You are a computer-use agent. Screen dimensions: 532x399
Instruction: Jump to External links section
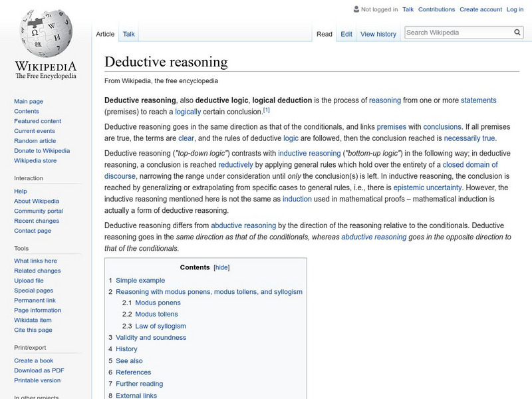136,395
